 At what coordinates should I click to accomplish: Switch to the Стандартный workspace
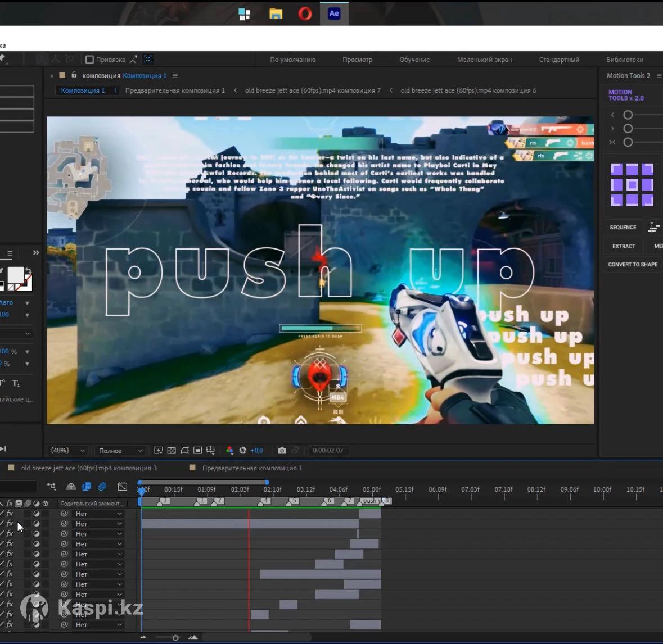[559, 60]
